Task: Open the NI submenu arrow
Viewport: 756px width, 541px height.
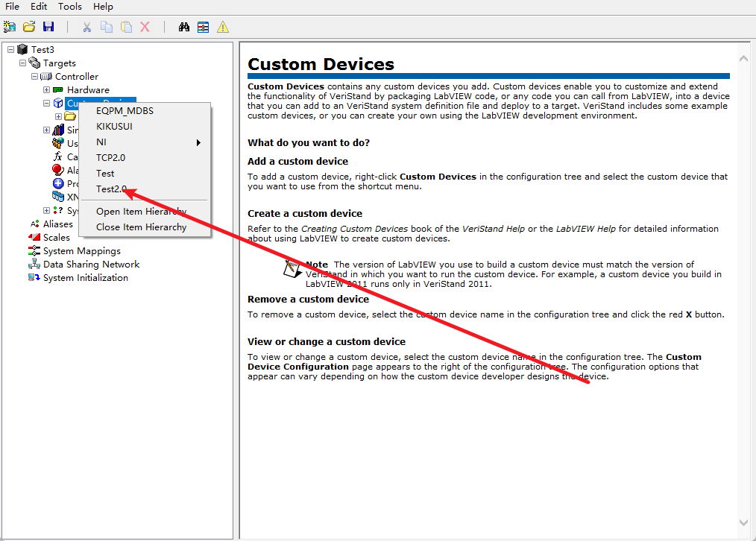Action: (198, 142)
